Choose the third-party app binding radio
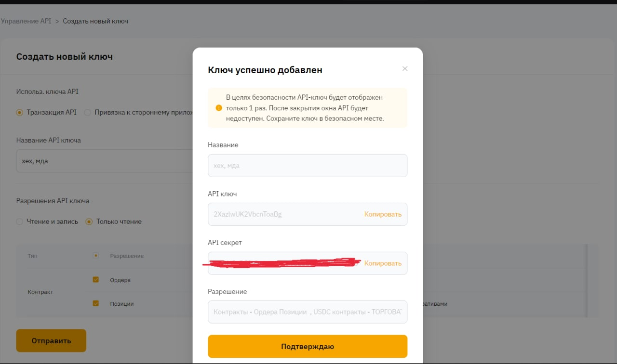The height and width of the screenshot is (364, 617). (x=88, y=113)
